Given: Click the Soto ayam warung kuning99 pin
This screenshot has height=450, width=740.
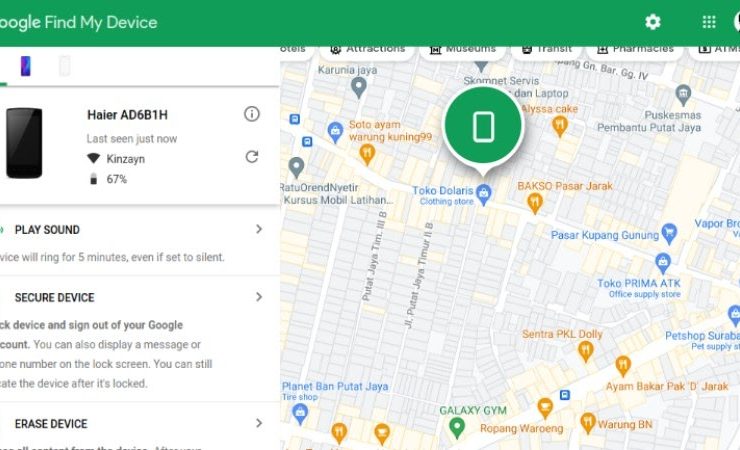Looking at the screenshot, I should [367, 154].
